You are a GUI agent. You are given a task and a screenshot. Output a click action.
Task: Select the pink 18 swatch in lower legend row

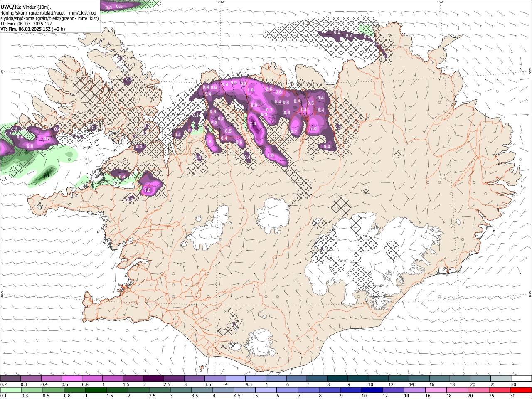coord(457,390)
